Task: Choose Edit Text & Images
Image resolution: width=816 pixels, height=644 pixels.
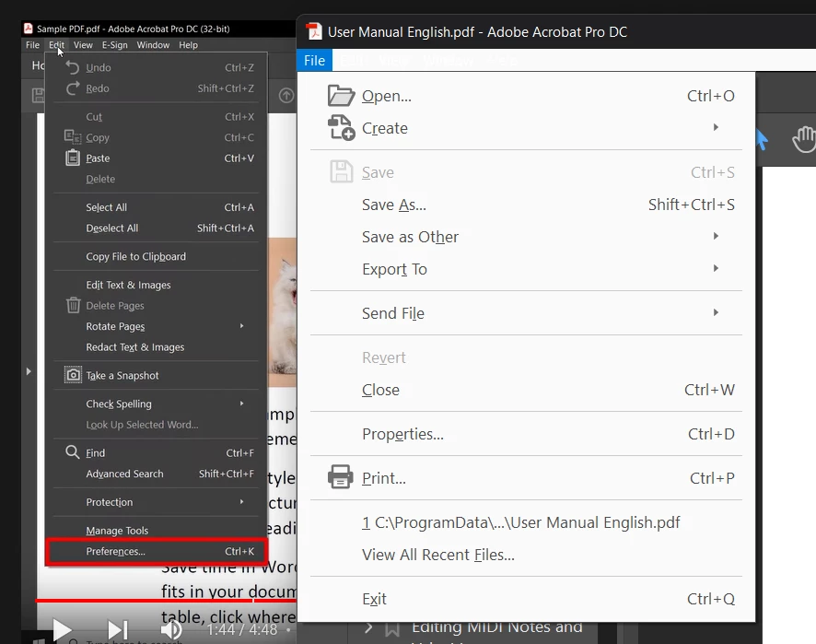Action: [157, 285]
